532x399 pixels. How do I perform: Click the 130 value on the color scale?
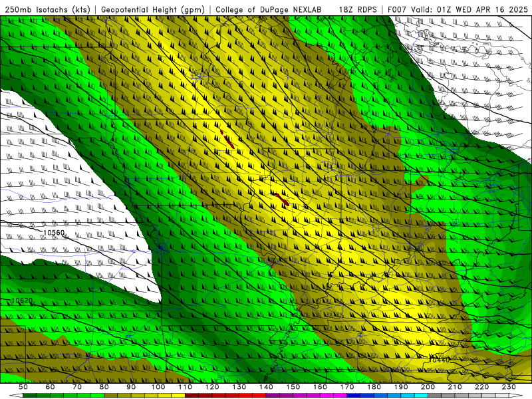[x=239, y=387]
